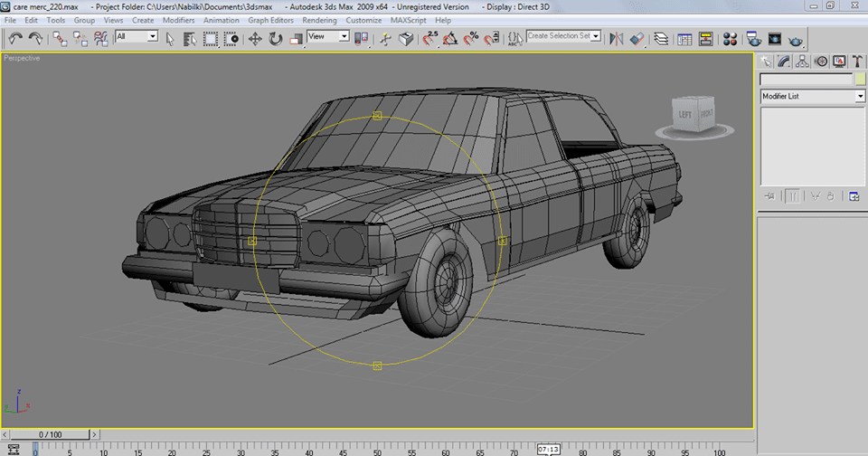This screenshot has width=868, height=456.
Task: Select the Select and Move tool
Action: tap(255, 38)
